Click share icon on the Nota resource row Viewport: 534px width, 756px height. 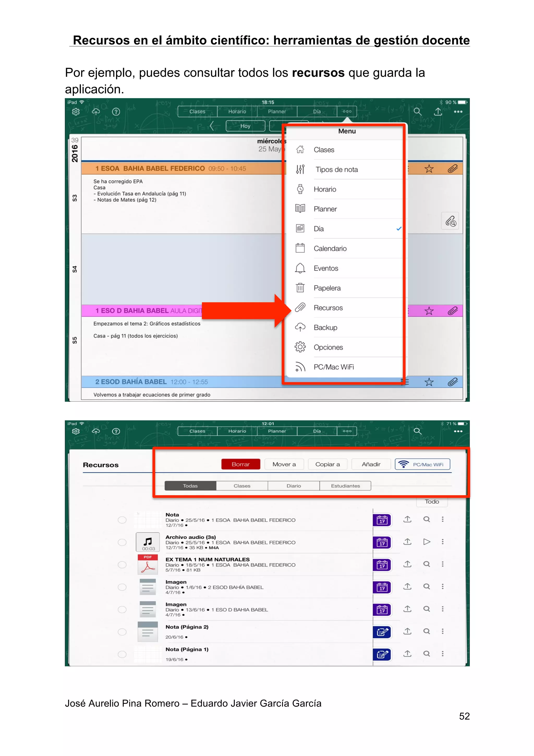[x=407, y=519]
